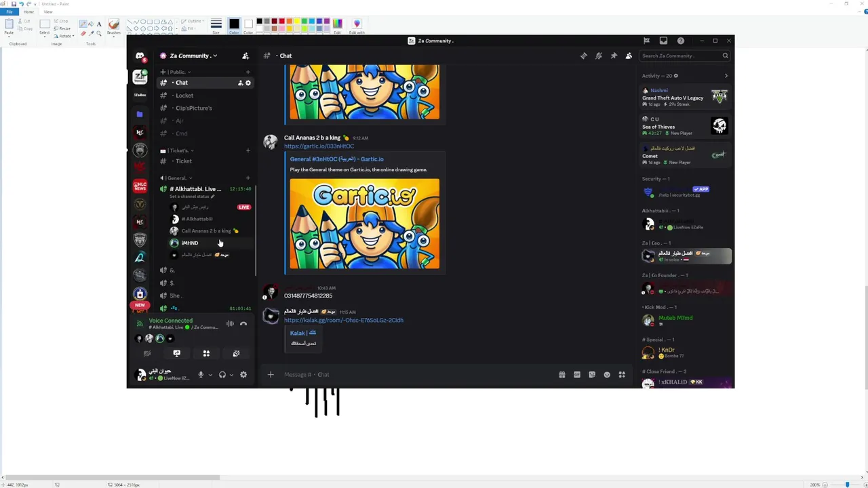The width and height of the screenshot is (868, 488).
Task: Open GIF picker in message bar
Action: click(577, 374)
